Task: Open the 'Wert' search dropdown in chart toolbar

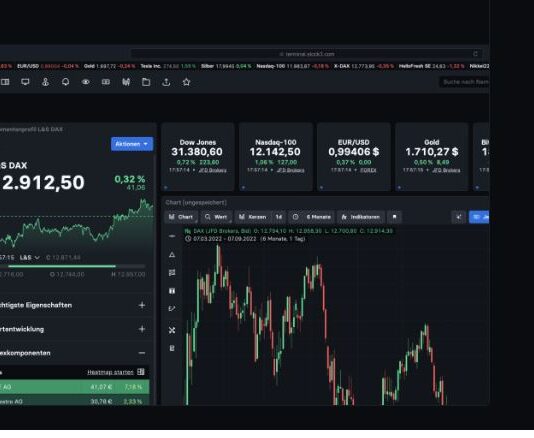Action: tap(216, 217)
